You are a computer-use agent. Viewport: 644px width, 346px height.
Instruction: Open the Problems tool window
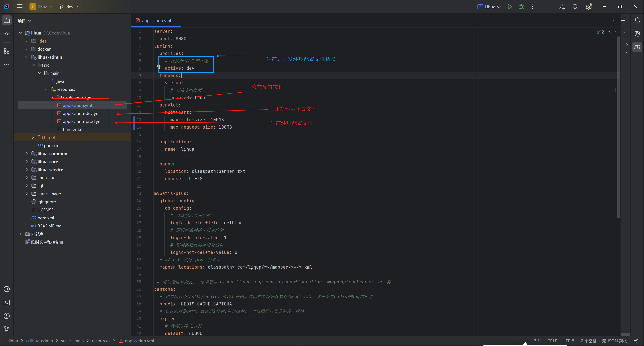7,316
